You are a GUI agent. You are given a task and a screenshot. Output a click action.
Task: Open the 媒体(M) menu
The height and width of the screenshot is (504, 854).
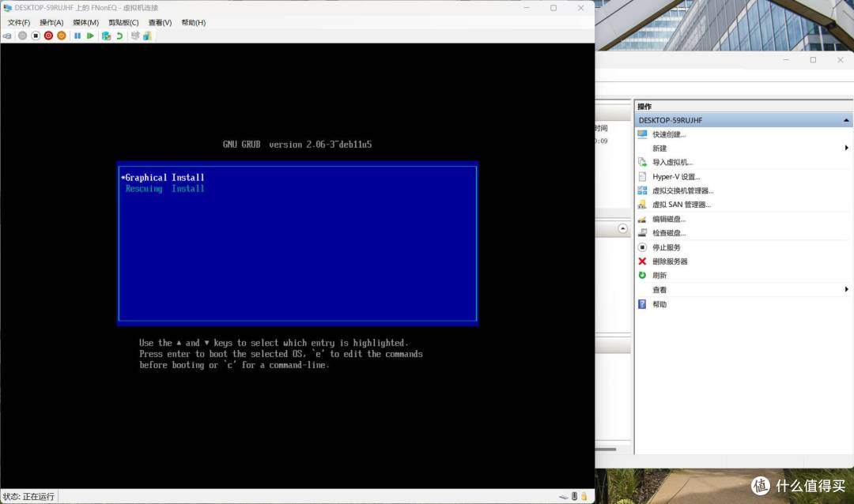pos(85,22)
